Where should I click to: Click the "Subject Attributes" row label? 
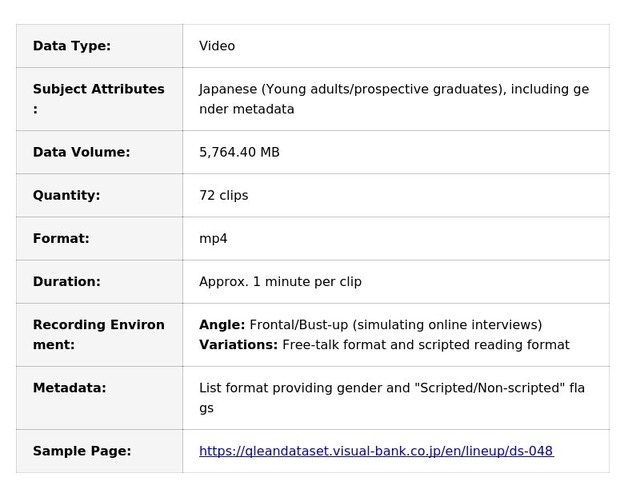[x=98, y=90]
